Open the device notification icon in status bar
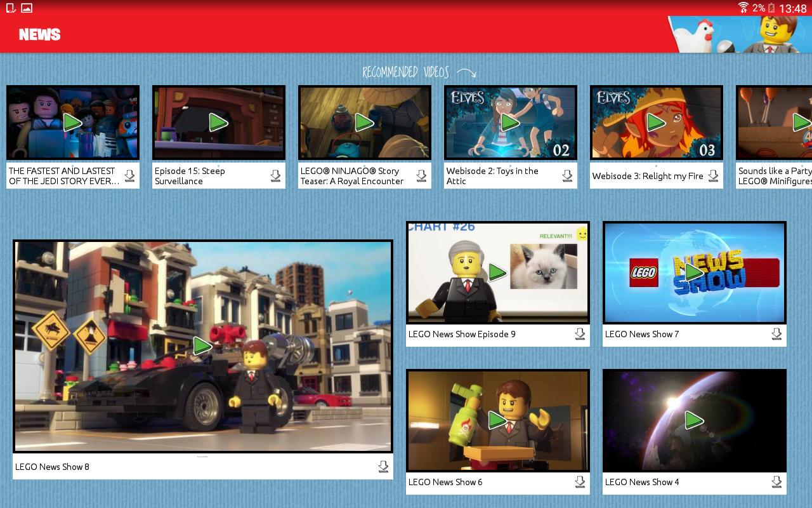 click(x=10, y=8)
